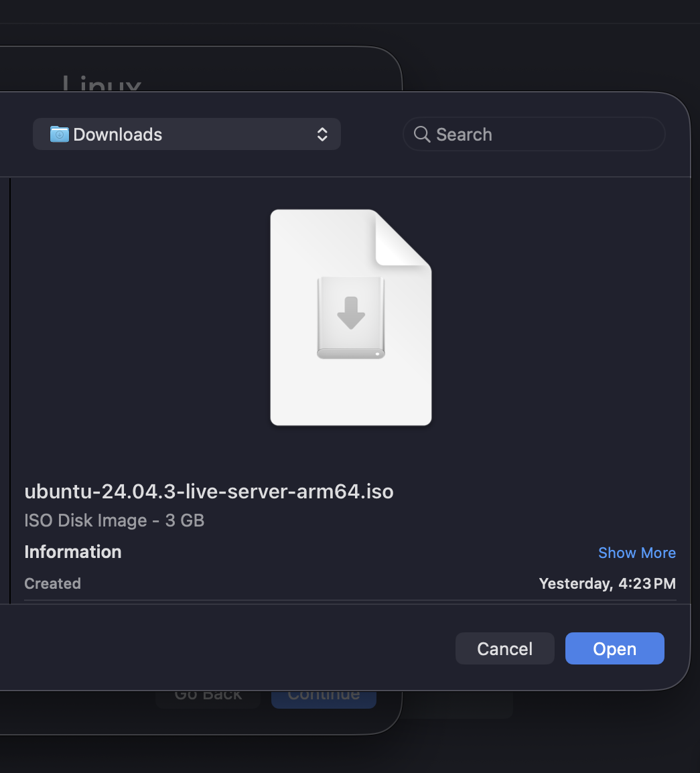
Task: Click the blue Downloads folder icon
Action: 59,134
